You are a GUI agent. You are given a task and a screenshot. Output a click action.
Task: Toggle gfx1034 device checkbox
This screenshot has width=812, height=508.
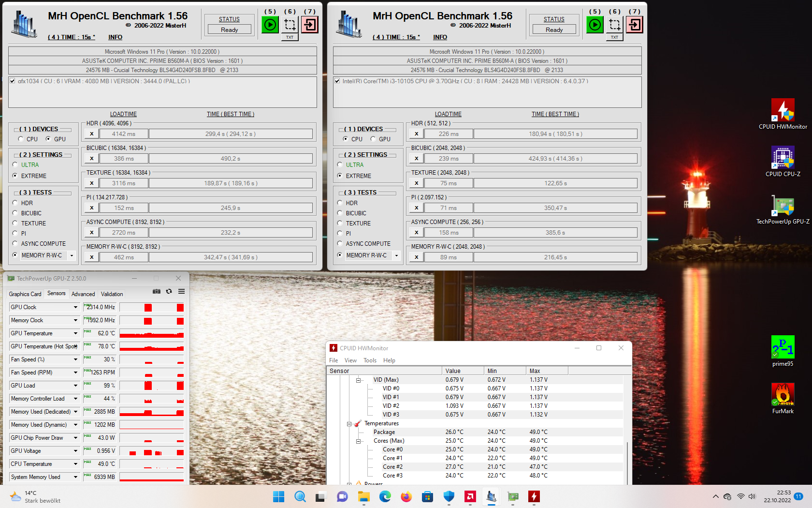[x=12, y=81]
